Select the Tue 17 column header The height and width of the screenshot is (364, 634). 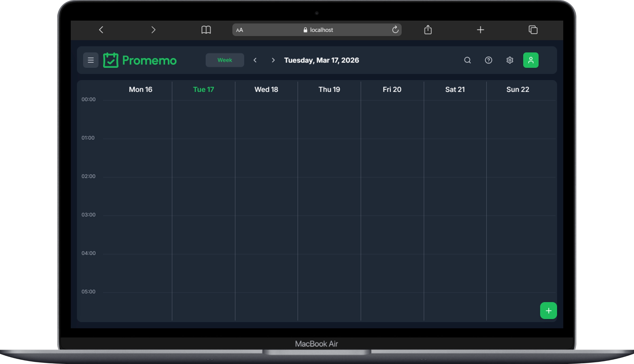pyautogui.click(x=203, y=89)
